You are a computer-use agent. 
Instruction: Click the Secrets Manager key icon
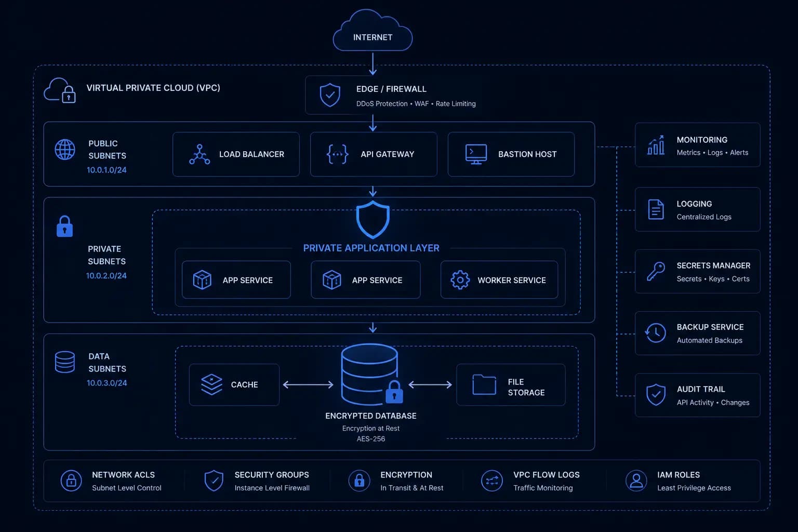point(656,271)
